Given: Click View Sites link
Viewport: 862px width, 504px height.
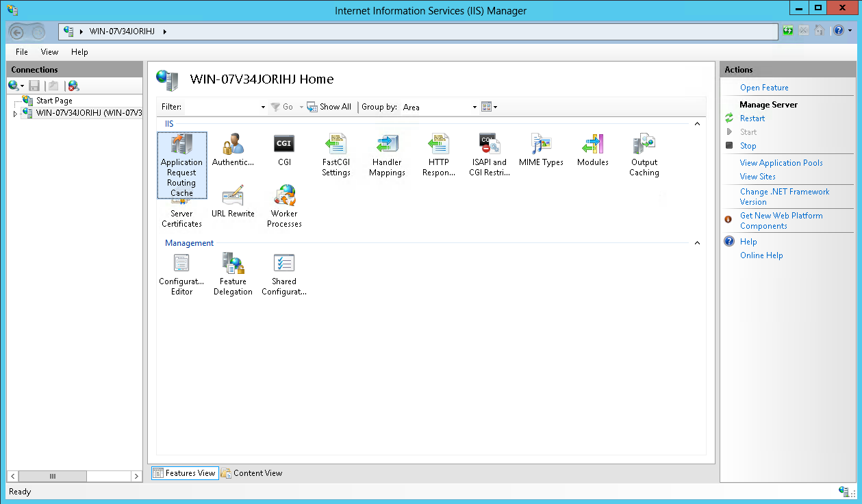Looking at the screenshot, I should (757, 177).
